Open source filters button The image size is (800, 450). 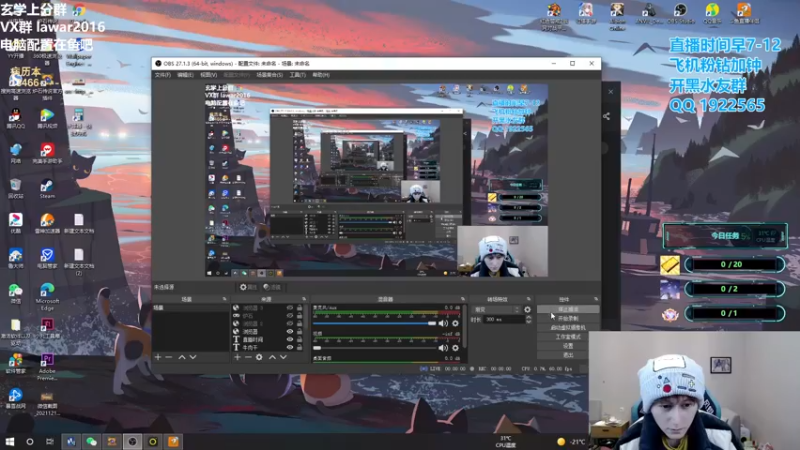(272, 287)
